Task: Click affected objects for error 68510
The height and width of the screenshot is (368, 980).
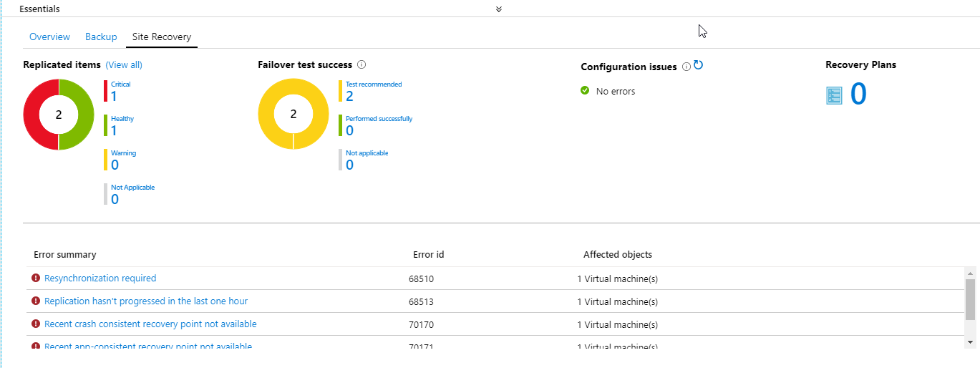Action: [x=618, y=279]
